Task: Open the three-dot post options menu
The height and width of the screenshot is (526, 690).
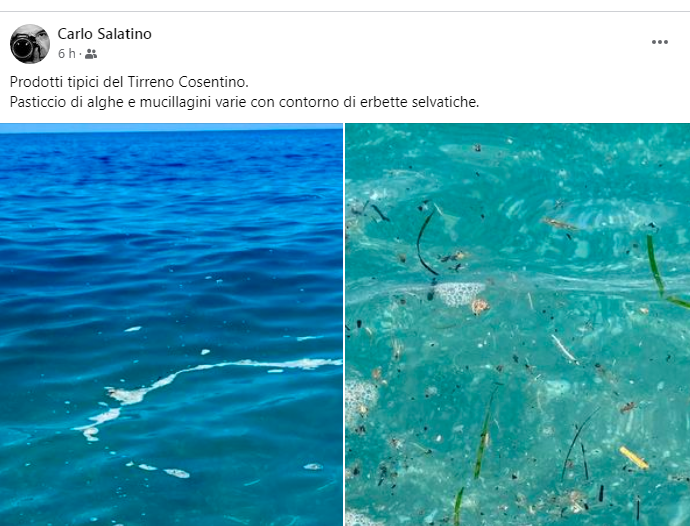Action: pos(660,42)
